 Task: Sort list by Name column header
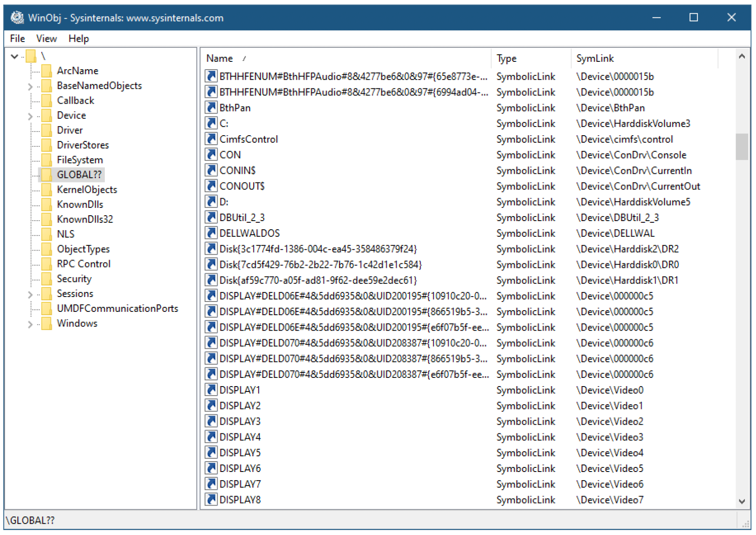(346, 58)
